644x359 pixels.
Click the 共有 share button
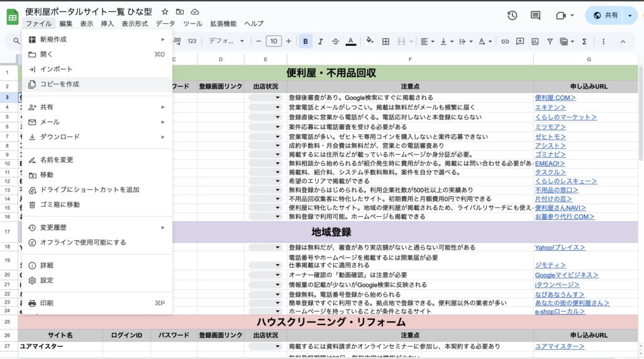pyautogui.click(x=606, y=16)
